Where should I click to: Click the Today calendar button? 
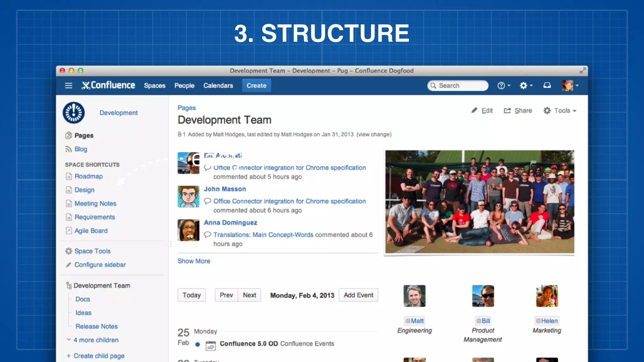pyautogui.click(x=192, y=295)
